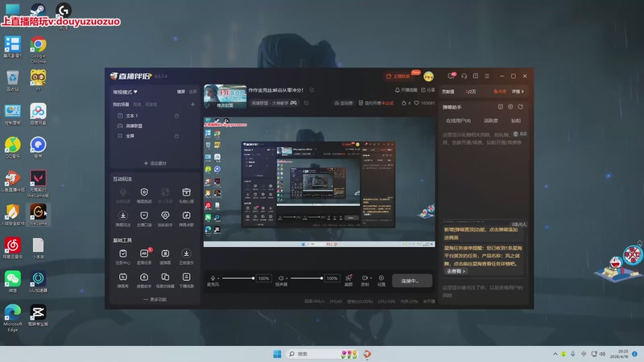Open the message icon with red badge
The image size is (644, 362).
point(452,76)
